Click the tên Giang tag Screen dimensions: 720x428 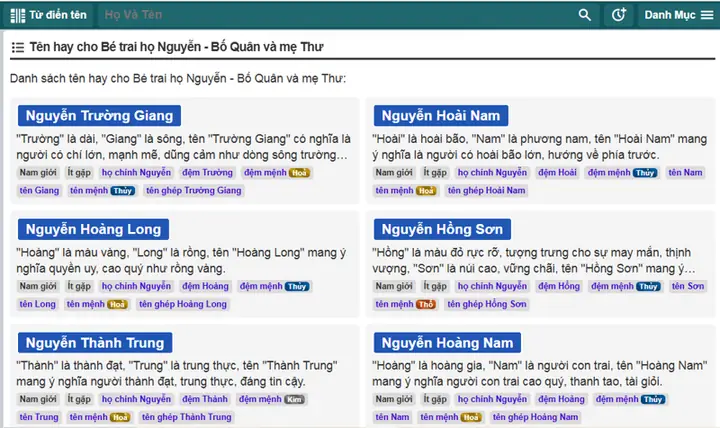(x=39, y=191)
